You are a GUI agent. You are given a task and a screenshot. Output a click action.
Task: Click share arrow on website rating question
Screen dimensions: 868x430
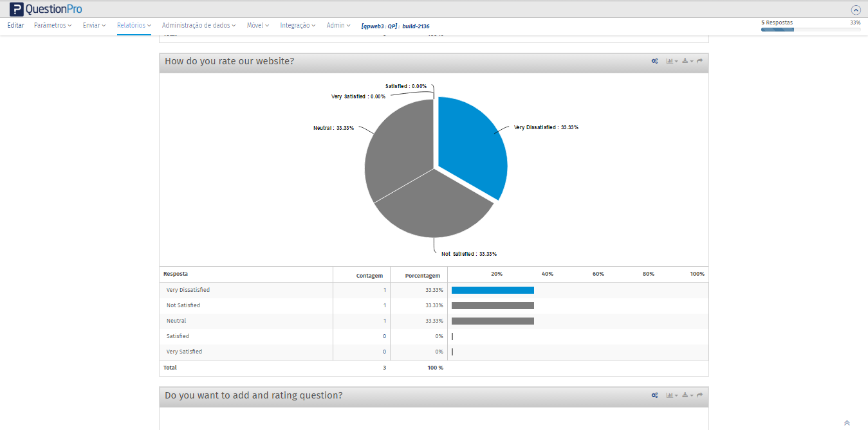tap(700, 61)
